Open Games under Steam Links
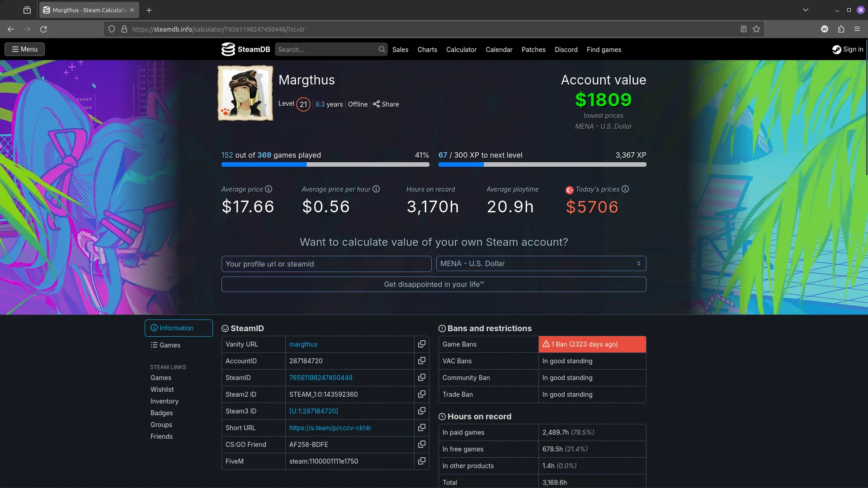Image resolution: width=868 pixels, height=488 pixels. (161, 377)
